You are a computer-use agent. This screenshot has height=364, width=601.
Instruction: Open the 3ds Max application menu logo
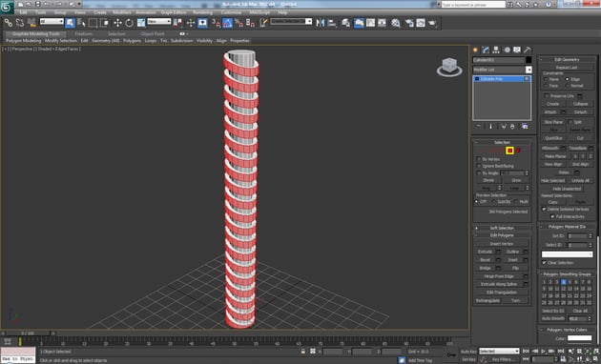point(7,7)
